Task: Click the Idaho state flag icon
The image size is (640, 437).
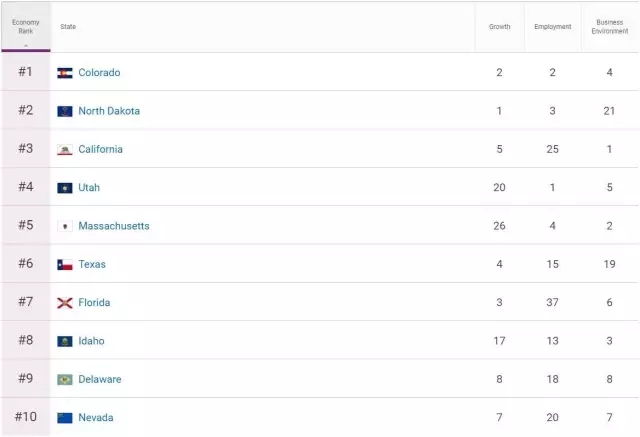Action: (65, 341)
